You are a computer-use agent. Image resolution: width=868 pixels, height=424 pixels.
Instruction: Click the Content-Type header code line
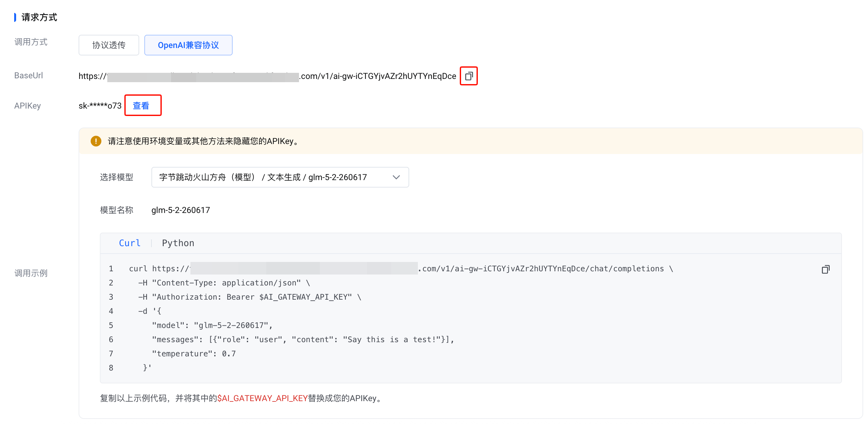point(224,283)
